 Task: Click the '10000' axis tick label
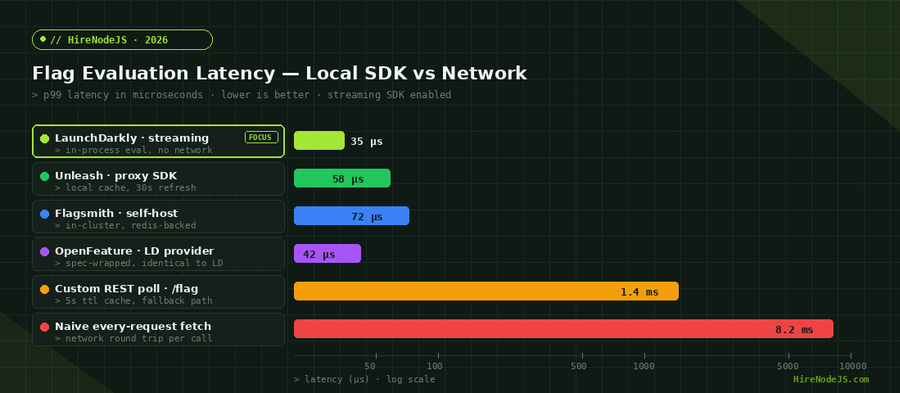point(853,366)
